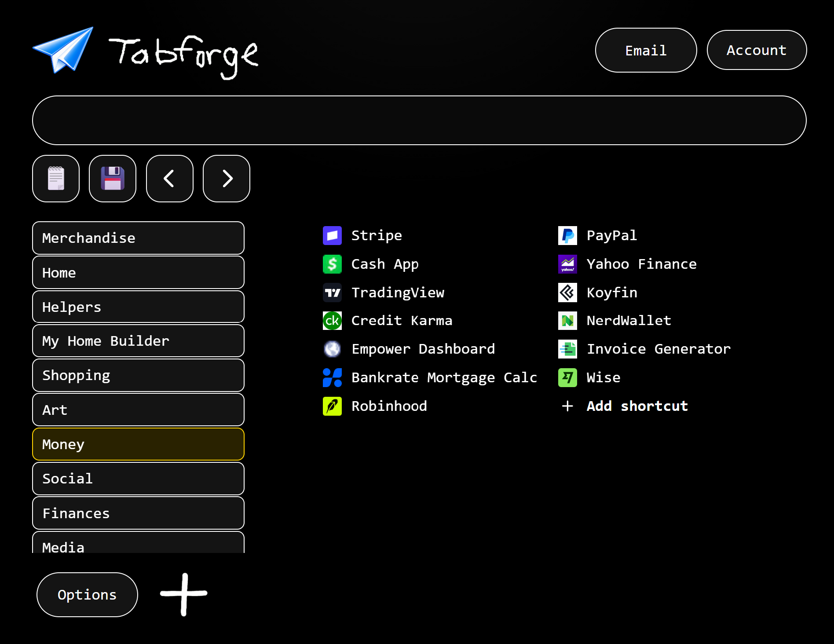Click the Empower Dashboard globe icon
The height and width of the screenshot is (644, 834).
coord(332,349)
